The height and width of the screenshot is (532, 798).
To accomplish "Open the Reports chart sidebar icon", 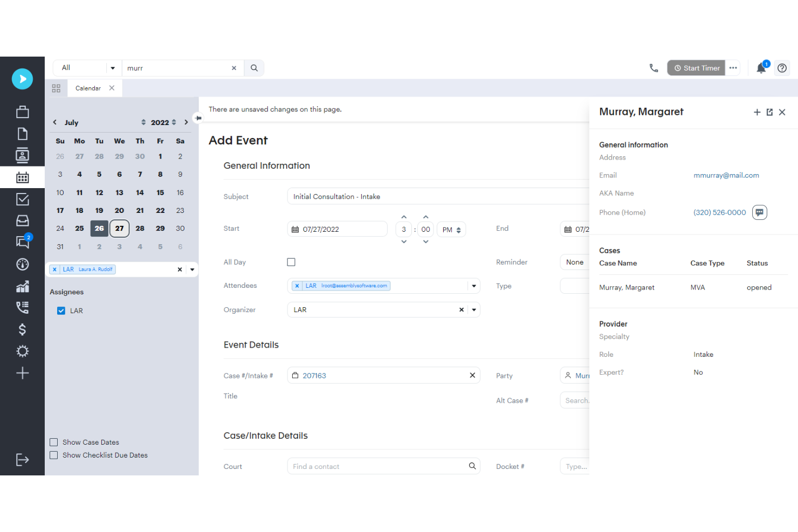I will click(x=22, y=286).
